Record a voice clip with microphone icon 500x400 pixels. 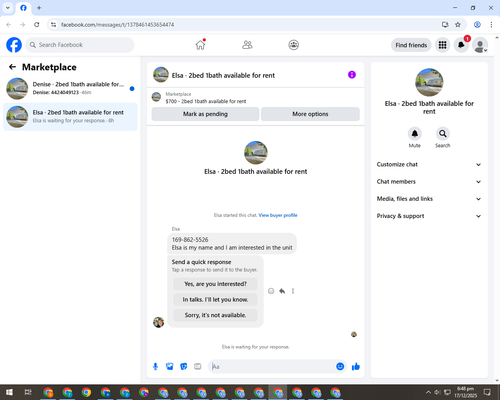click(x=155, y=367)
